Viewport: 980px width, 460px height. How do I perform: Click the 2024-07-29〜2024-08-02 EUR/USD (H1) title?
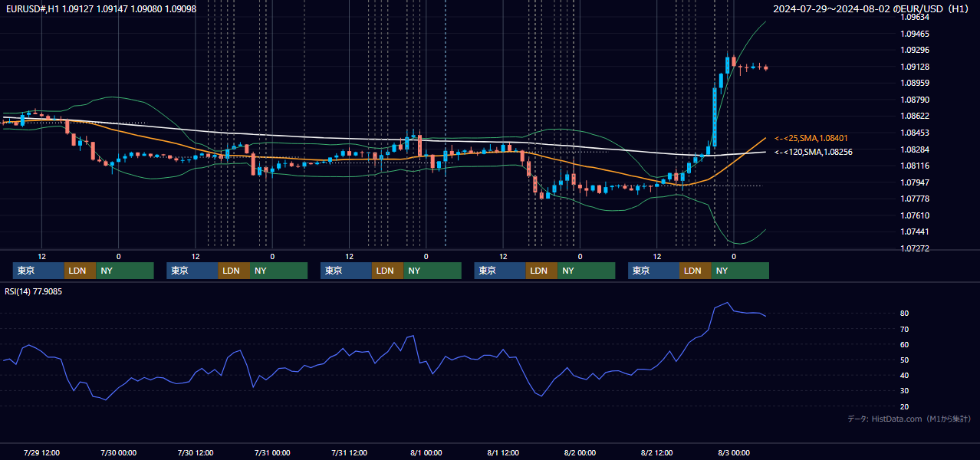tap(871, 9)
